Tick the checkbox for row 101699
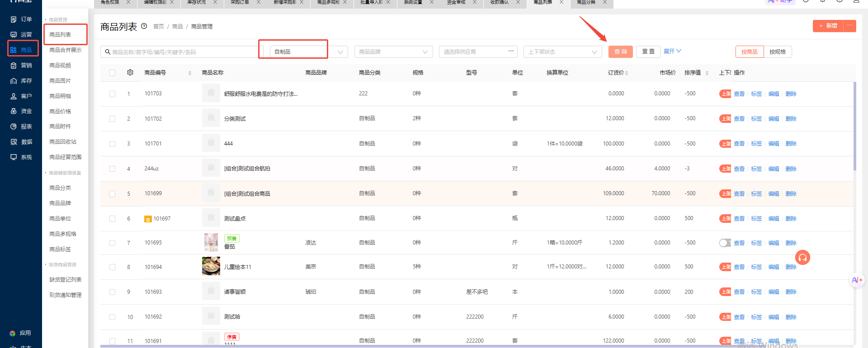The width and height of the screenshot is (868, 348). coord(112,193)
